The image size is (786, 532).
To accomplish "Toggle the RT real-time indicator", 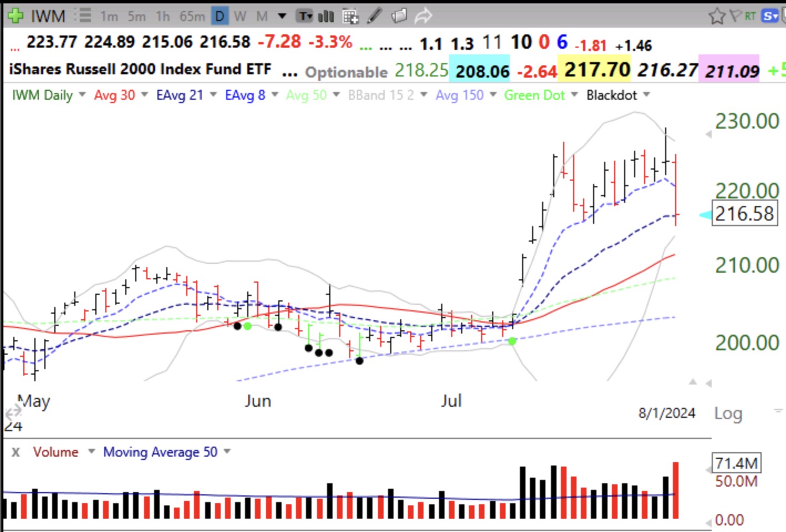I will 750,16.
